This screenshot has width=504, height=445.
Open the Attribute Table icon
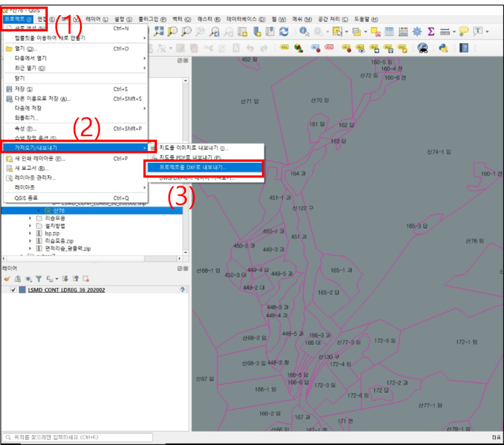[x=389, y=31]
